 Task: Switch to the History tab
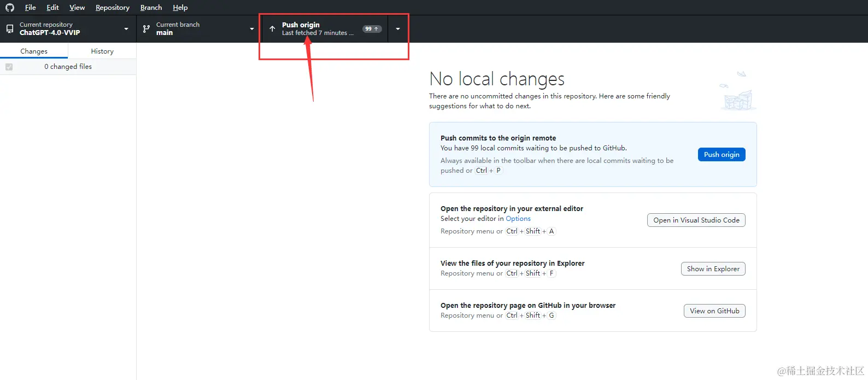click(102, 51)
